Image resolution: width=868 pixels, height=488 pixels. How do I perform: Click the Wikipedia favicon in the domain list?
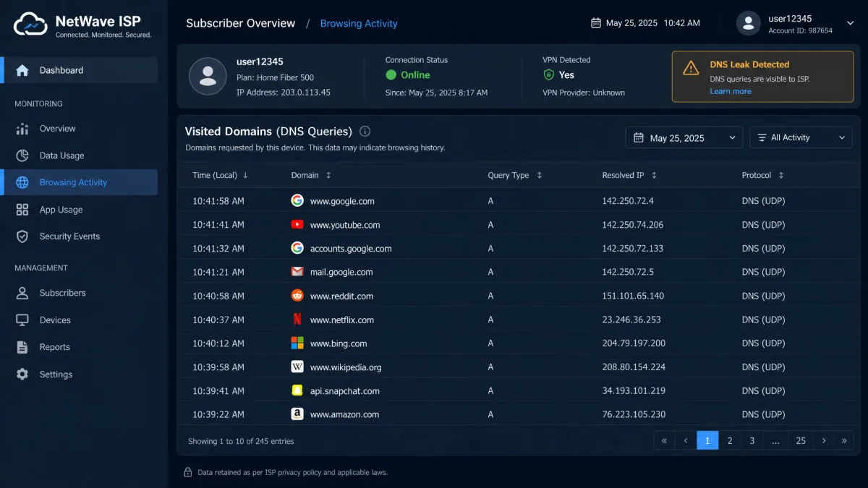point(297,367)
